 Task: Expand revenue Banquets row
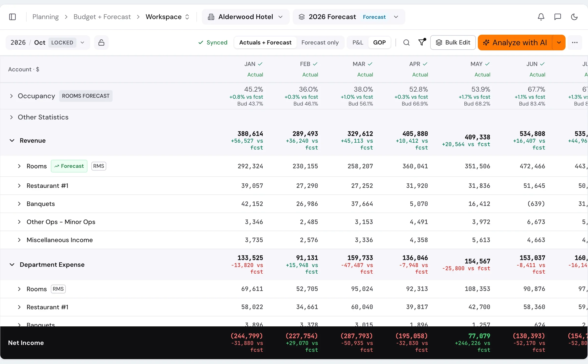pos(19,204)
